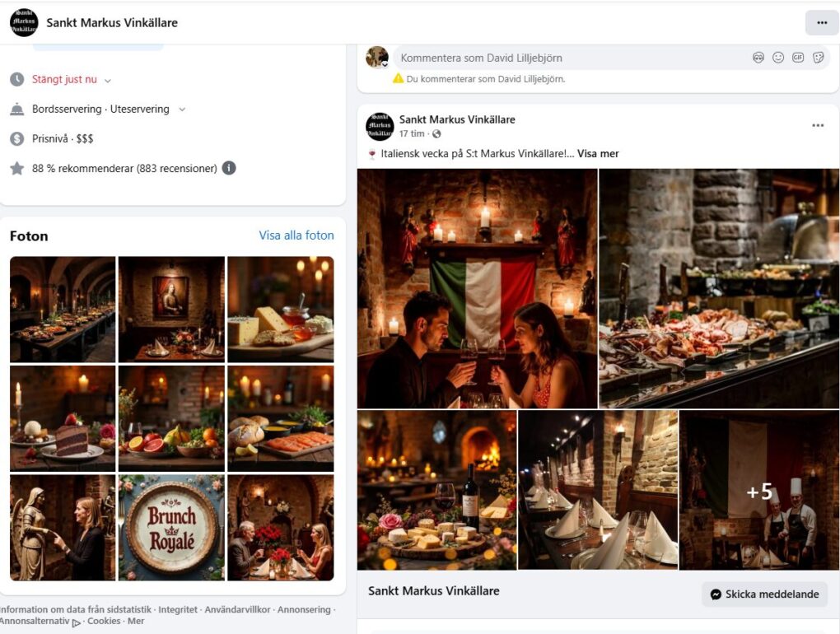Click 'Visa alla foton' link
Viewport: 840px width, 634px height.
click(x=296, y=235)
